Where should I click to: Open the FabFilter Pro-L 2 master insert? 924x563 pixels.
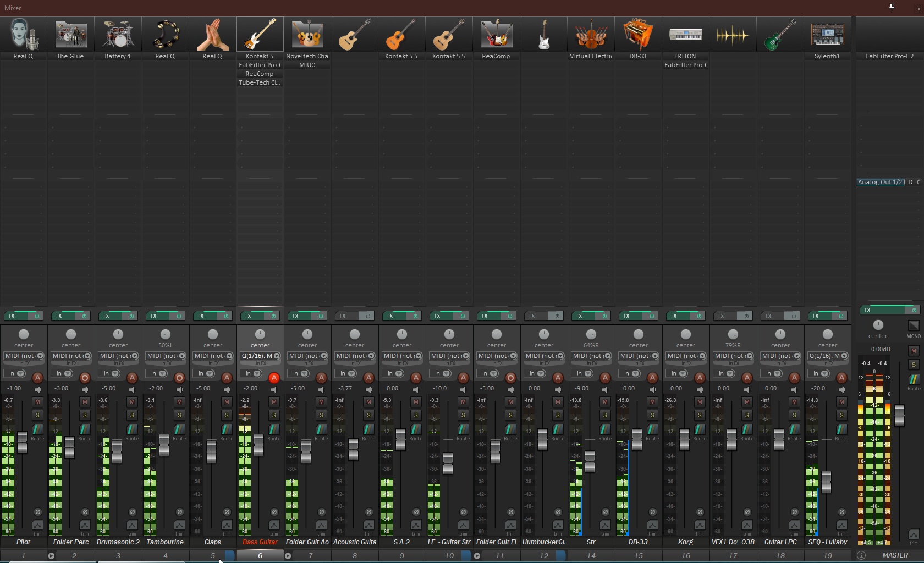point(889,56)
